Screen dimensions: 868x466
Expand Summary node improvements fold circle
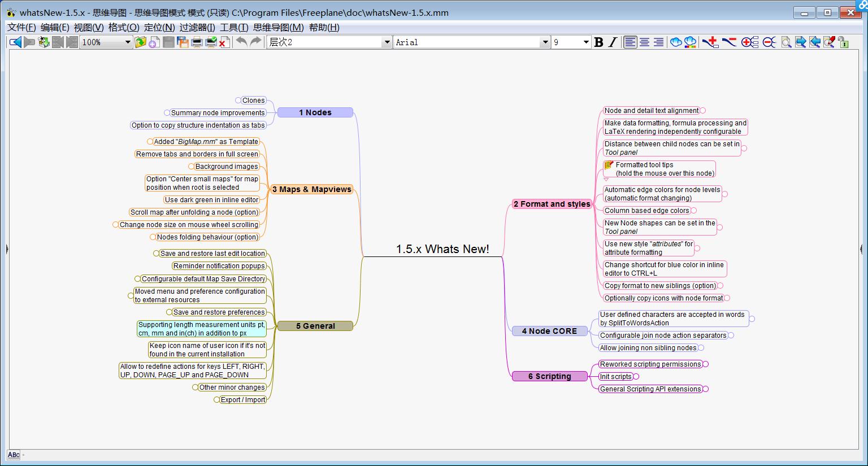pyautogui.click(x=167, y=113)
